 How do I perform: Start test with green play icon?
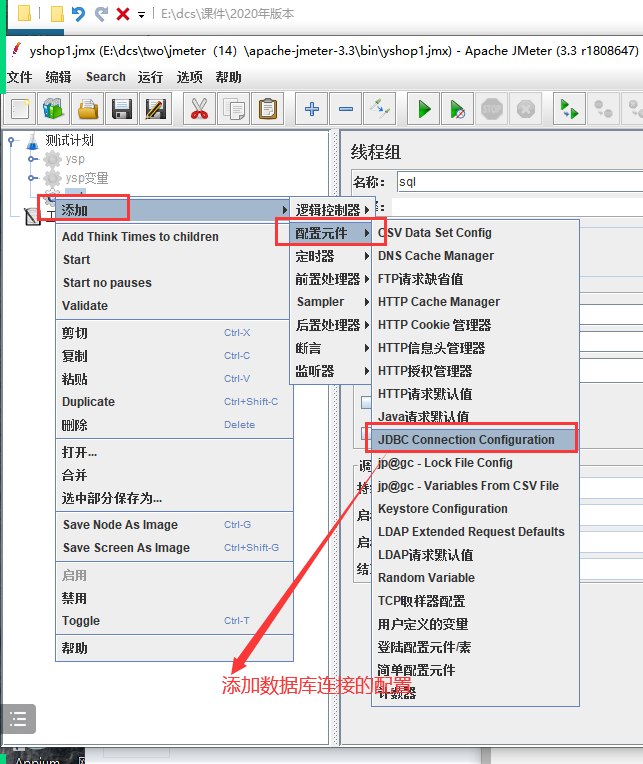(x=424, y=109)
